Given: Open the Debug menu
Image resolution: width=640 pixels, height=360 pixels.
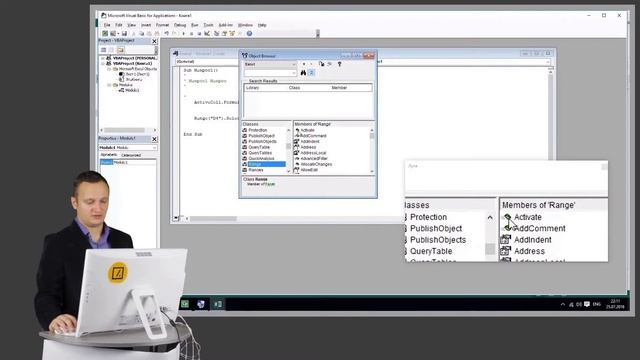Looking at the screenshot, I should 180,25.
